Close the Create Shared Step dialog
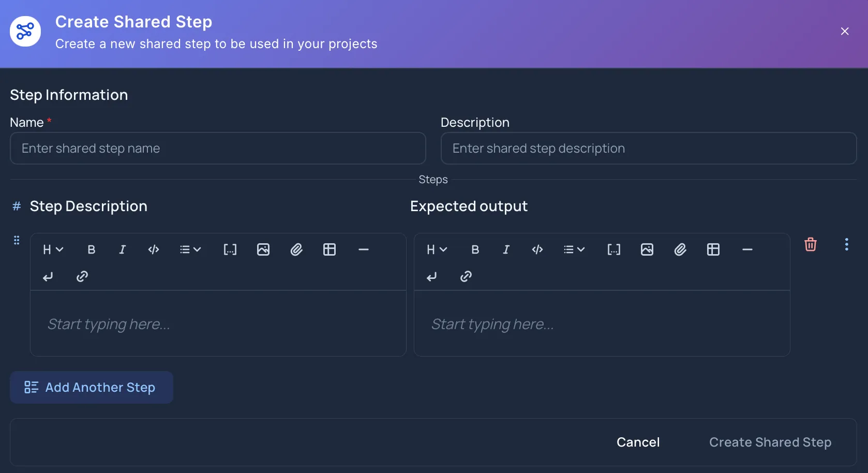 (845, 31)
